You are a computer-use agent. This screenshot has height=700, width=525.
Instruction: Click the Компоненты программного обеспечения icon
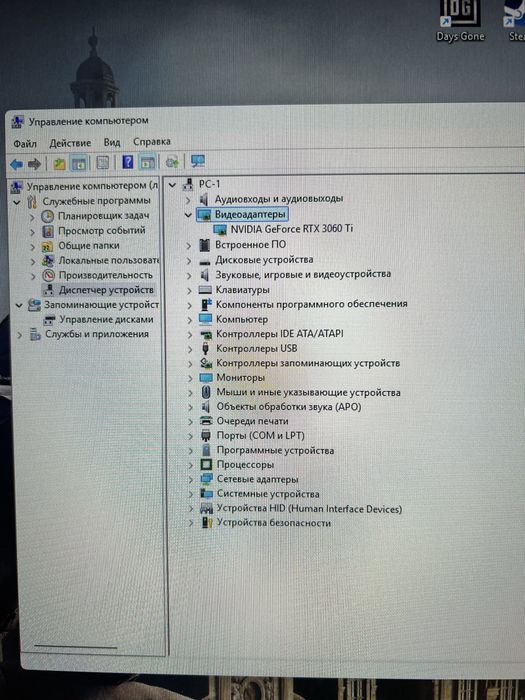(206, 304)
